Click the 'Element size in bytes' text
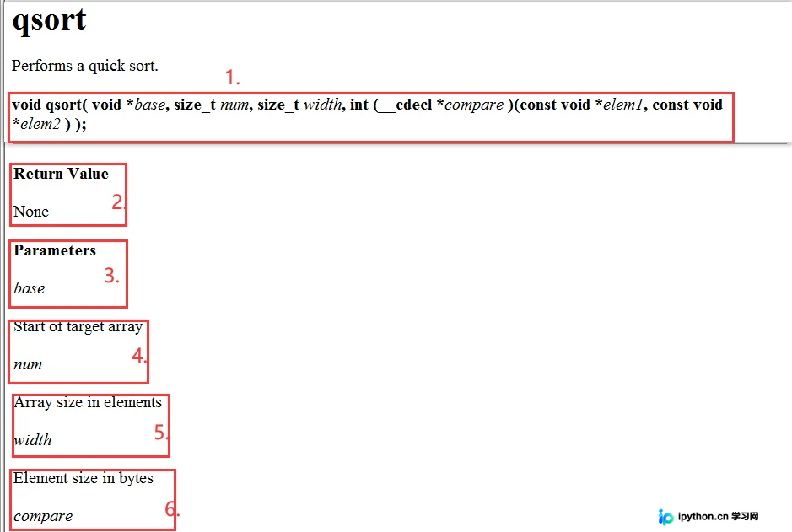Image resolution: width=792 pixels, height=532 pixels. (x=84, y=478)
